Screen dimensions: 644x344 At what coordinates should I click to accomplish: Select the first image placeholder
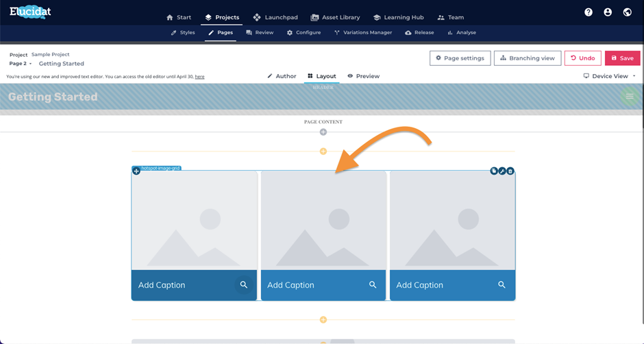pyautogui.click(x=194, y=221)
